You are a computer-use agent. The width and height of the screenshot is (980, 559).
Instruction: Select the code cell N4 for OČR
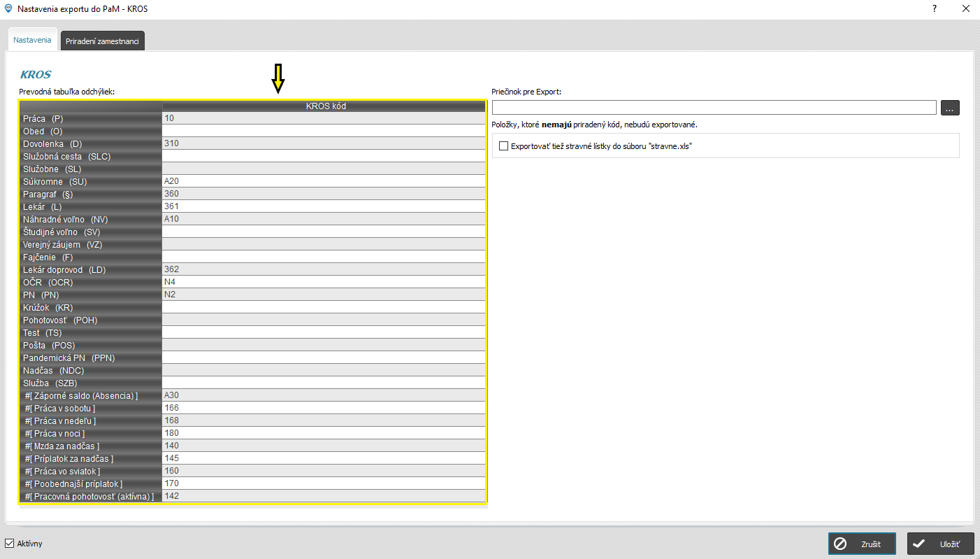324,282
